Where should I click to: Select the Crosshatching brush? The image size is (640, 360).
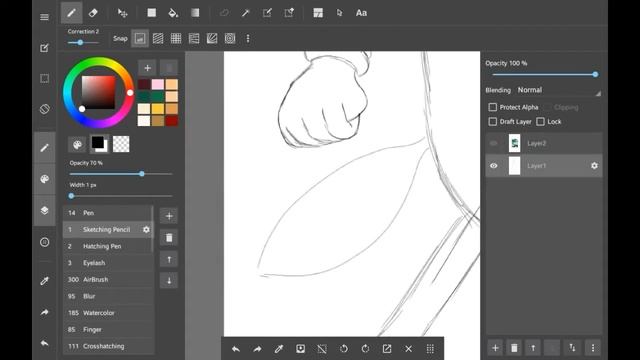click(109, 346)
